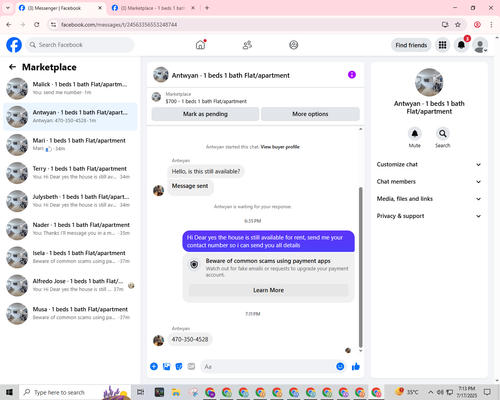Open Terry conversation in list
Screen dimensions: 500x400
pos(70,173)
